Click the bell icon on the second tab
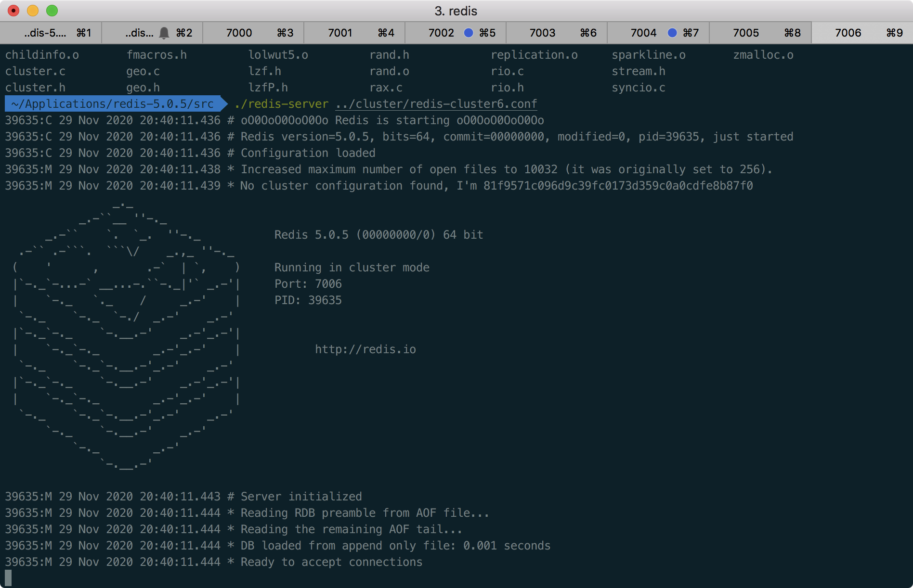 pos(164,33)
